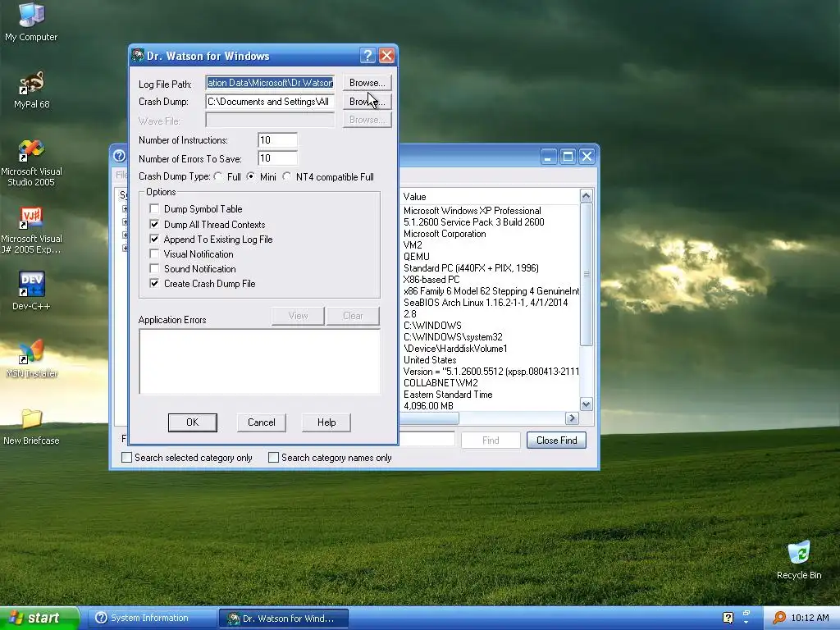Select the 'COLLABNET\VM2' user name row
Viewport: 840px width, 630px height.
(x=441, y=382)
